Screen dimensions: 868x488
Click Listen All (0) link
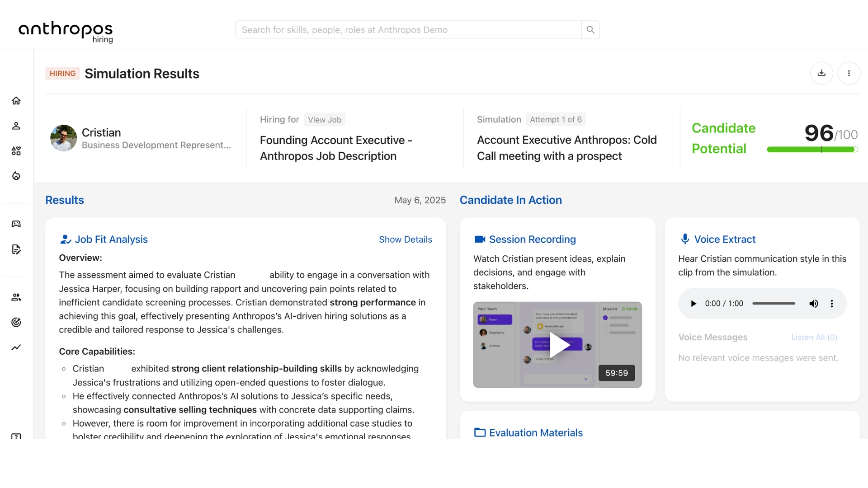point(814,338)
